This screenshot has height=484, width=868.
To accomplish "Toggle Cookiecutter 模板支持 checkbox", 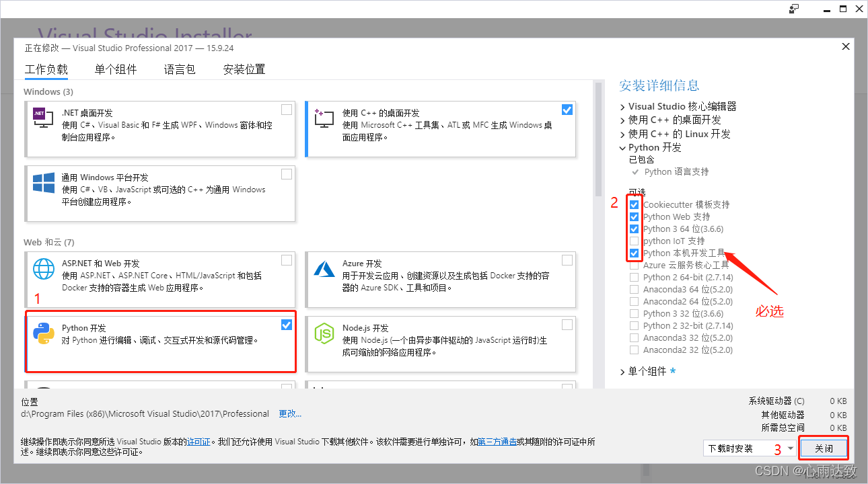I will click(634, 204).
